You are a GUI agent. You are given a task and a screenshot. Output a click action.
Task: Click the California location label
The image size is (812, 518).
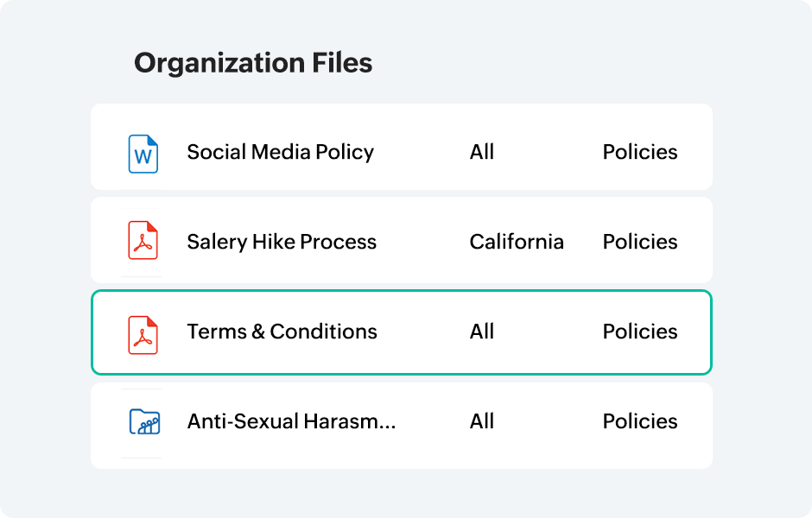pos(516,242)
